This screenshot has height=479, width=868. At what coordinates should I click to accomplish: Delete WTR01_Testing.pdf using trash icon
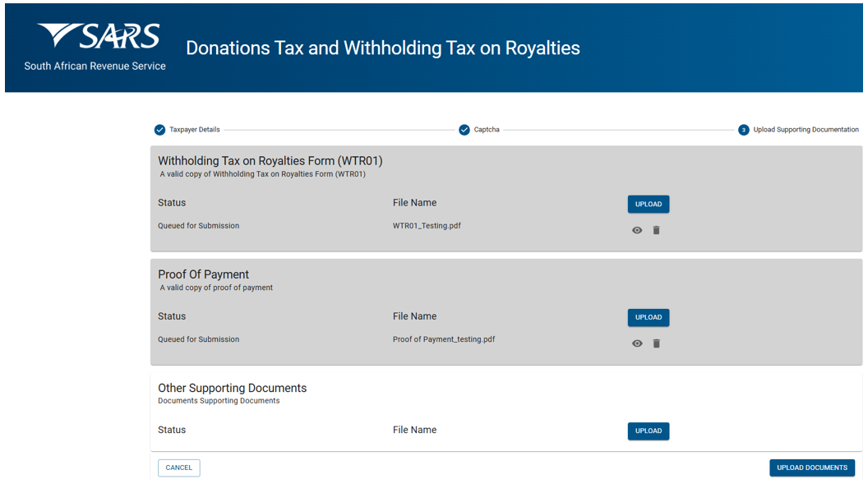pyautogui.click(x=656, y=231)
